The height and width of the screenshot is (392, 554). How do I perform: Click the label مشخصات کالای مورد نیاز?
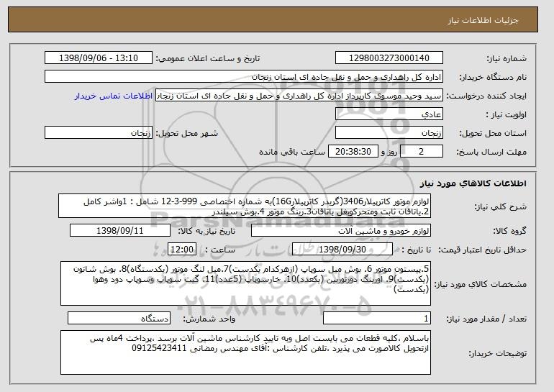tap(481, 284)
